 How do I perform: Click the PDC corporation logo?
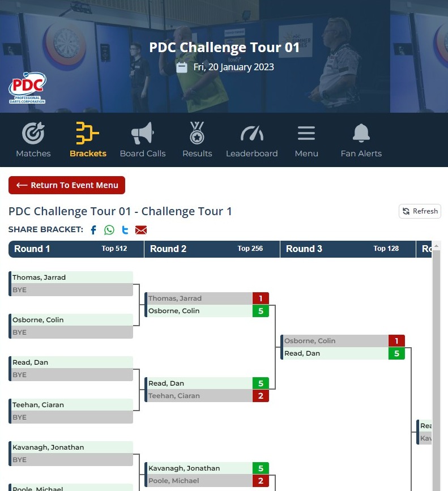pos(27,87)
